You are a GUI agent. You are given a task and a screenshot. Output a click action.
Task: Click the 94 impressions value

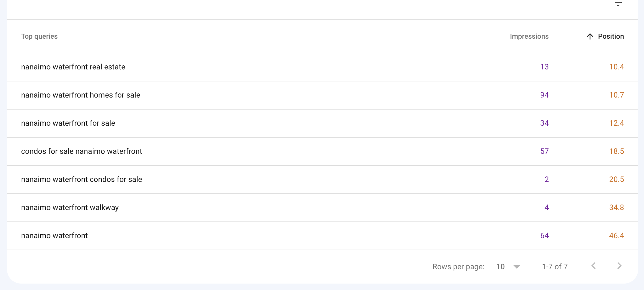pos(544,95)
